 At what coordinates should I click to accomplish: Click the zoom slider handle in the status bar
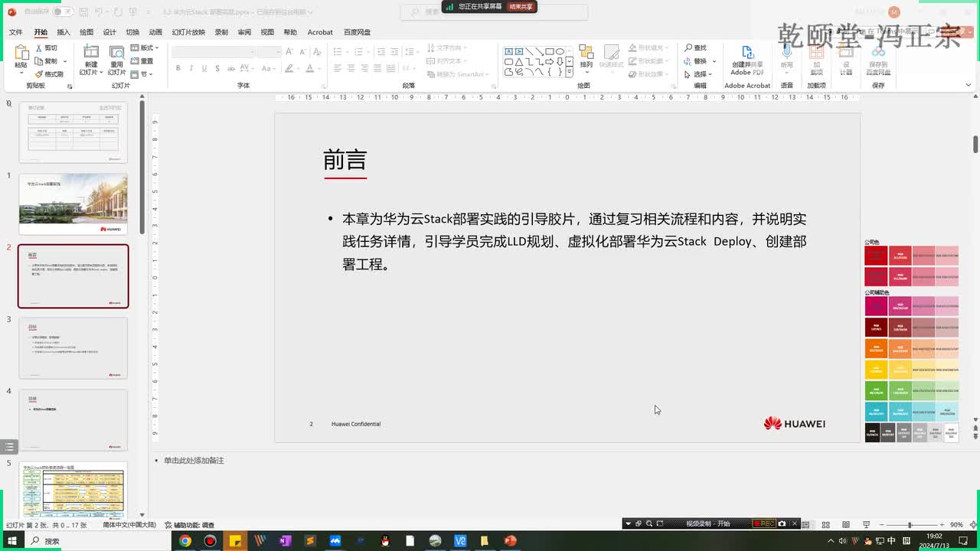pyautogui.click(x=910, y=525)
